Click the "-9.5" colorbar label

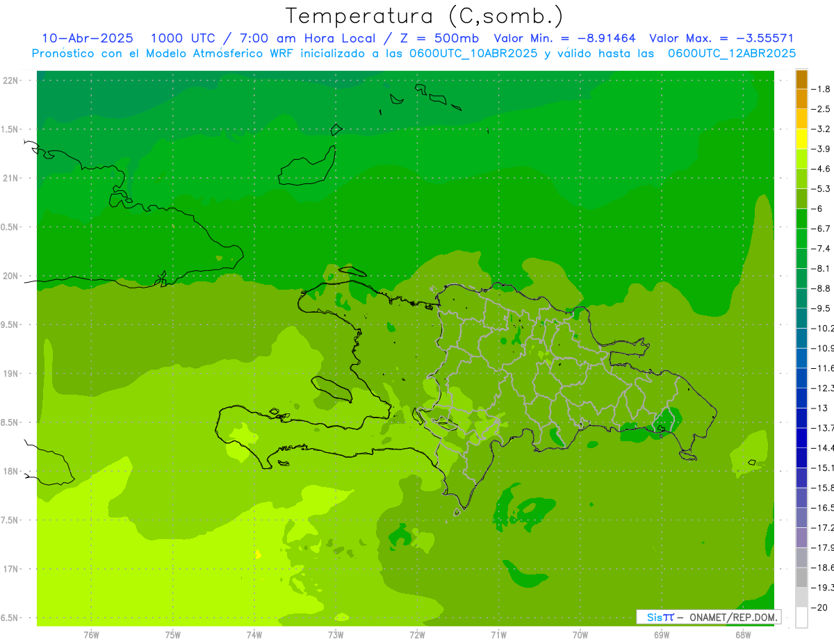tap(821, 308)
